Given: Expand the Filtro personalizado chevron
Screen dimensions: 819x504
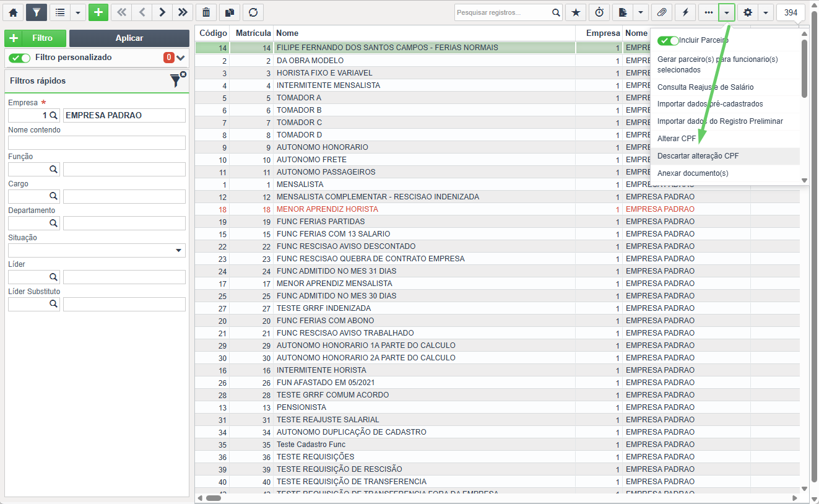Looking at the screenshot, I should point(181,58).
